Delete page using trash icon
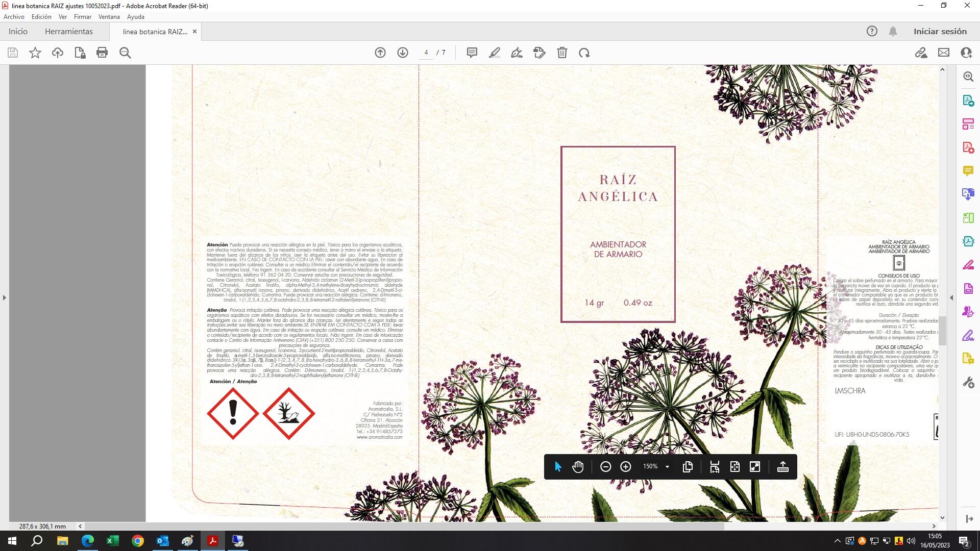The height and width of the screenshot is (551, 980). [x=562, y=53]
